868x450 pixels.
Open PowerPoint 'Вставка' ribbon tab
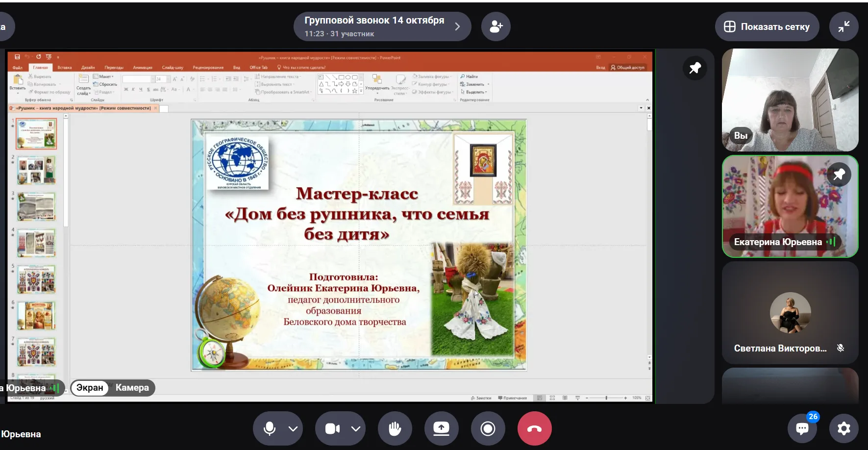pyautogui.click(x=65, y=68)
